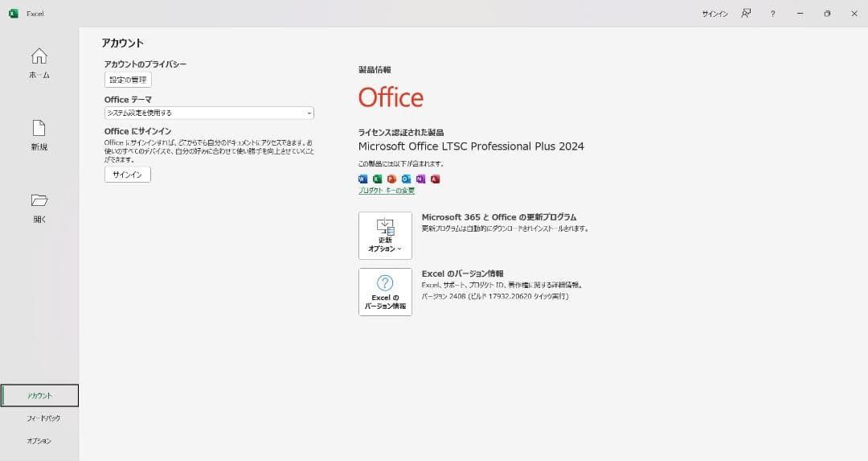
Task: Click the feedback person icon in title bar
Action: [x=746, y=14]
